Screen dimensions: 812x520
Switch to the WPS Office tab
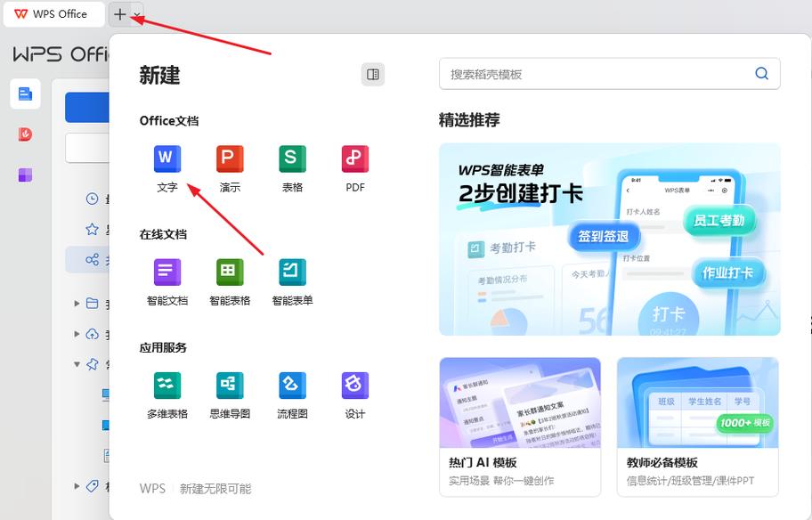(53, 14)
